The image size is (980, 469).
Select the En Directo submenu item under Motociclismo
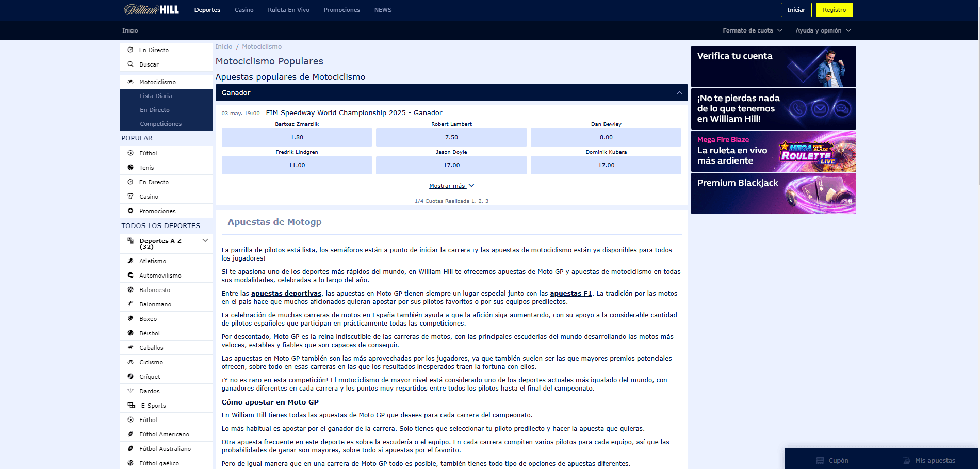[x=166, y=110]
